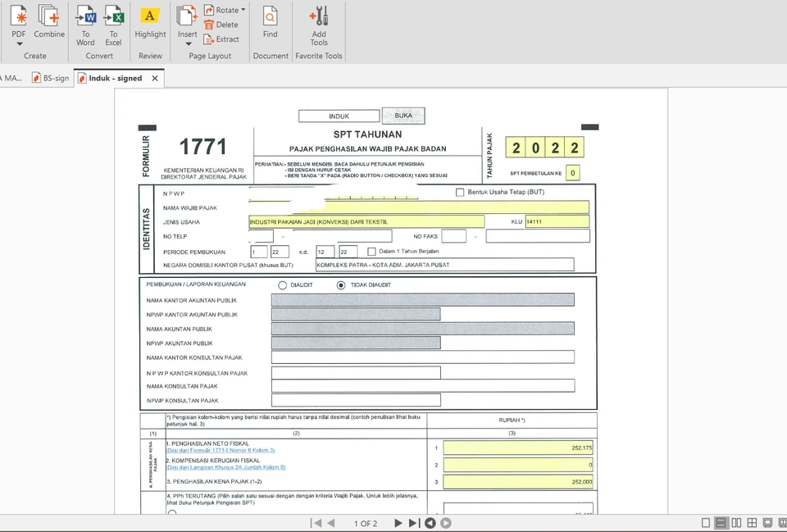The width and height of the screenshot is (787, 532).
Task: Click the INDUK field at top
Action: pos(339,116)
